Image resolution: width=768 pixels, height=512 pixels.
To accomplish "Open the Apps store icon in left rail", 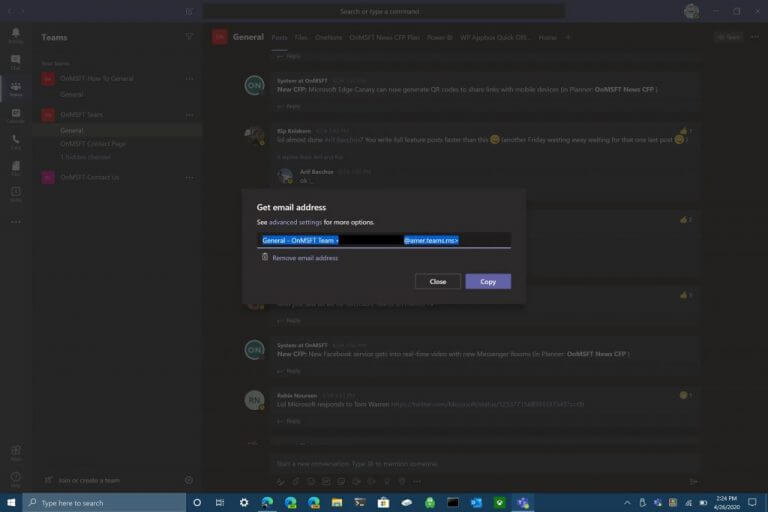I will [16, 452].
